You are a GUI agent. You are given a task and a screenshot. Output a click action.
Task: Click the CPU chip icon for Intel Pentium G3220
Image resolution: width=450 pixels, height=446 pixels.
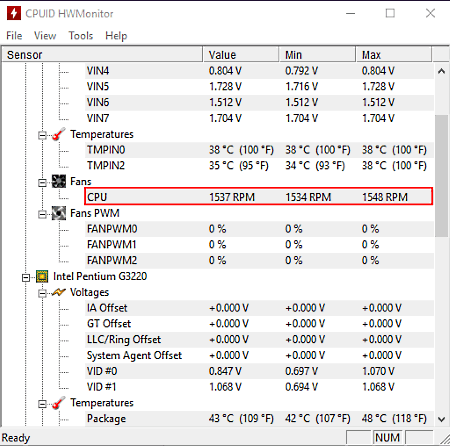[42, 276]
